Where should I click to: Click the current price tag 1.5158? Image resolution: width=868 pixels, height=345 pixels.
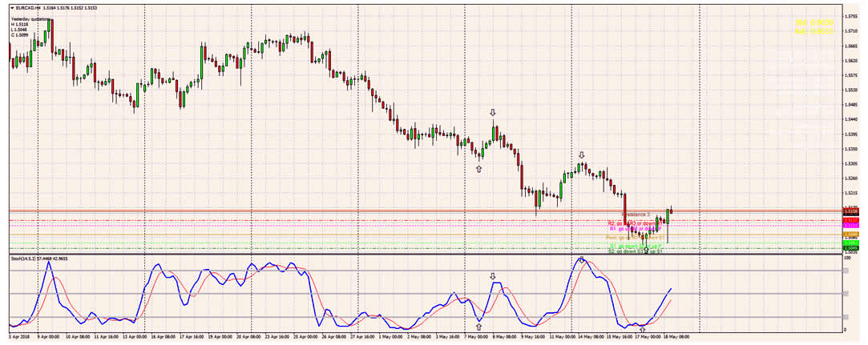(851, 211)
